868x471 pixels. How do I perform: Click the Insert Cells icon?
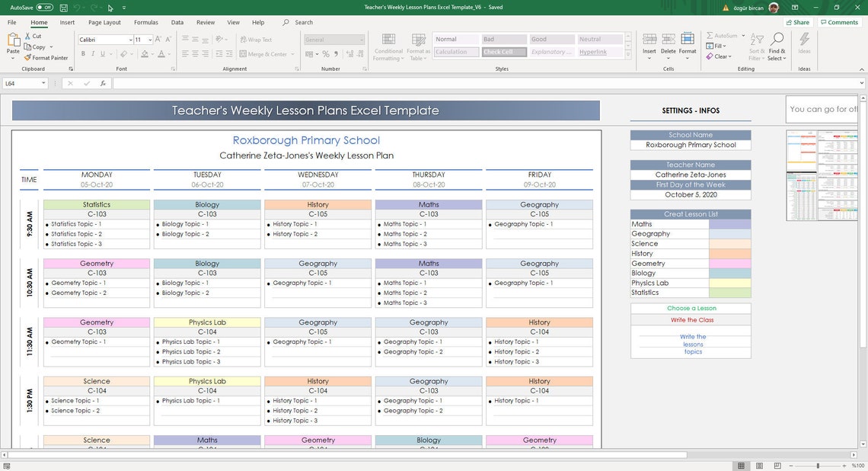[x=649, y=42]
